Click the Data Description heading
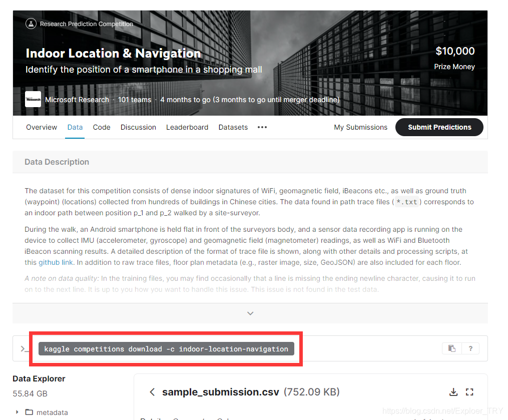 coord(57,162)
